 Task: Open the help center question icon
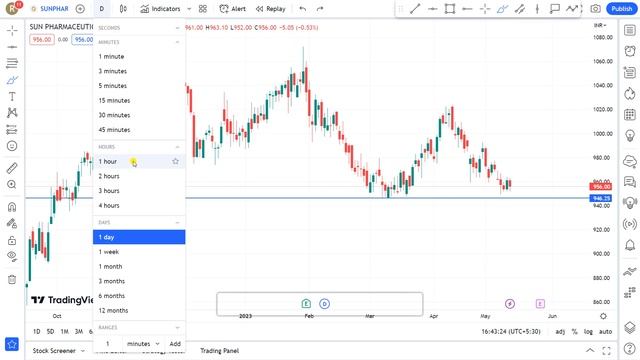point(630,349)
